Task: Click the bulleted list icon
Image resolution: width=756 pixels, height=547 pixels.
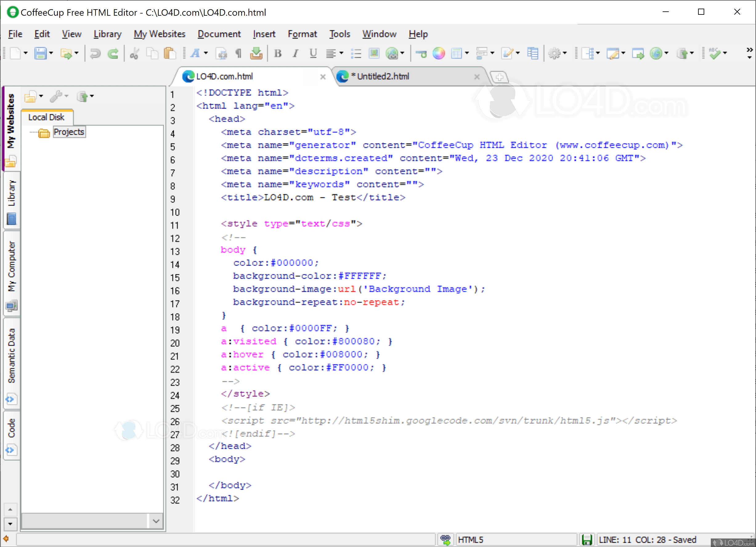Action: click(356, 53)
